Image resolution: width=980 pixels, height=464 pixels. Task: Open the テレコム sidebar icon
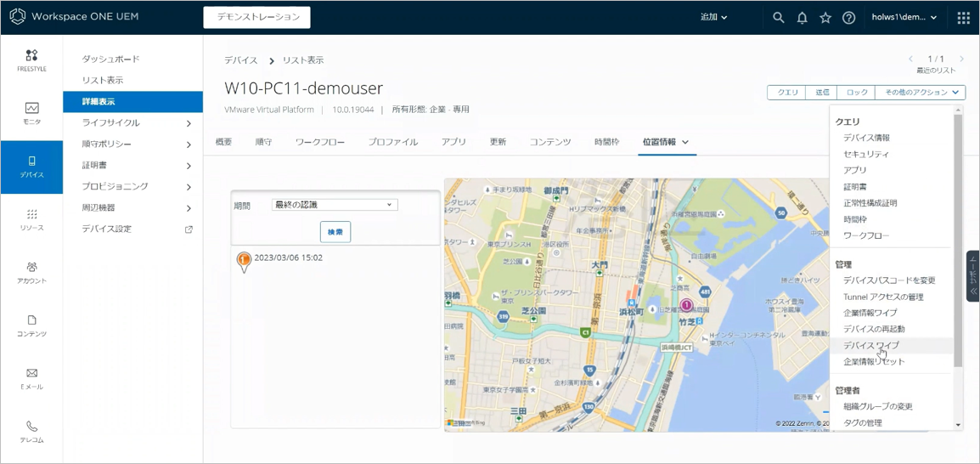(32, 426)
